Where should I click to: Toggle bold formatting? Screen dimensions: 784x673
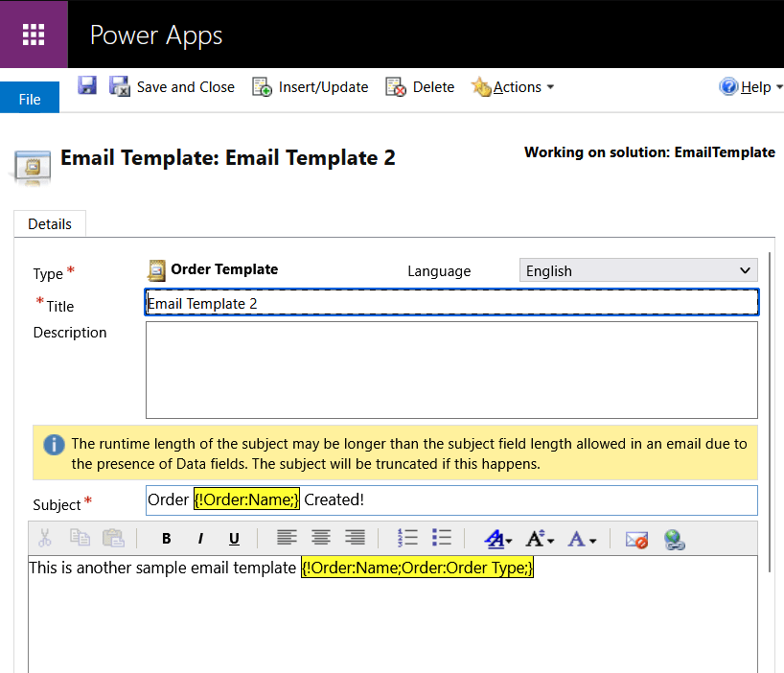click(167, 539)
